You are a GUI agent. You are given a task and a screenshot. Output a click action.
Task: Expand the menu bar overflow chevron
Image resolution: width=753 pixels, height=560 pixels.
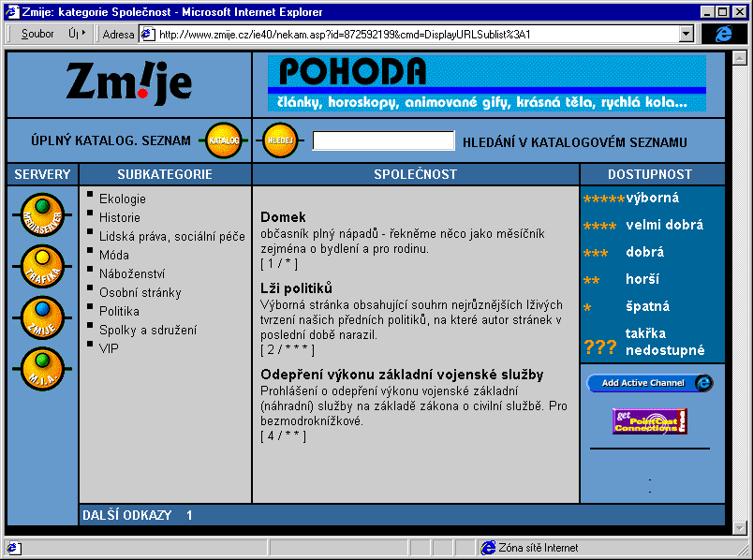point(83,34)
